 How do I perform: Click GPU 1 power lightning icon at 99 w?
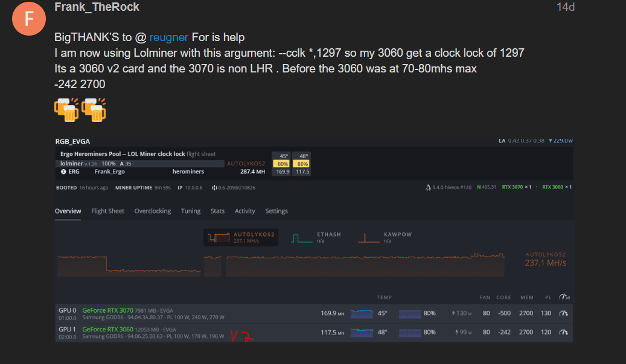click(x=457, y=332)
